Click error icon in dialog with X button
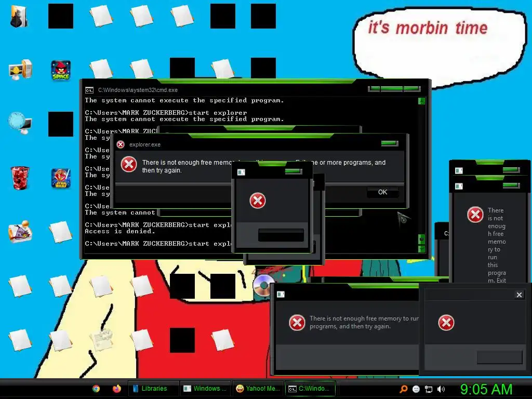Image resolution: width=532 pixels, height=399 pixels. point(446,322)
